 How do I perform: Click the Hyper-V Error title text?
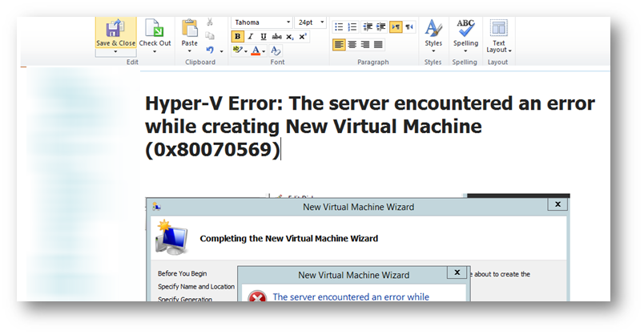[x=369, y=126]
